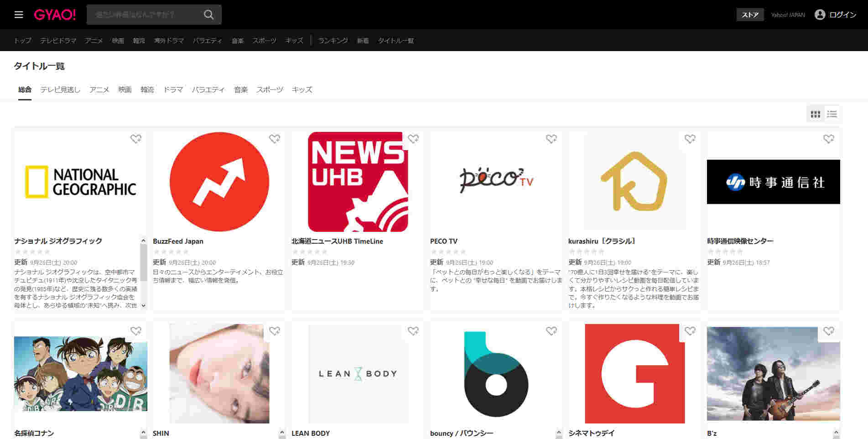
Task: Select the バラエティ category tab
Action: (208, 89)
